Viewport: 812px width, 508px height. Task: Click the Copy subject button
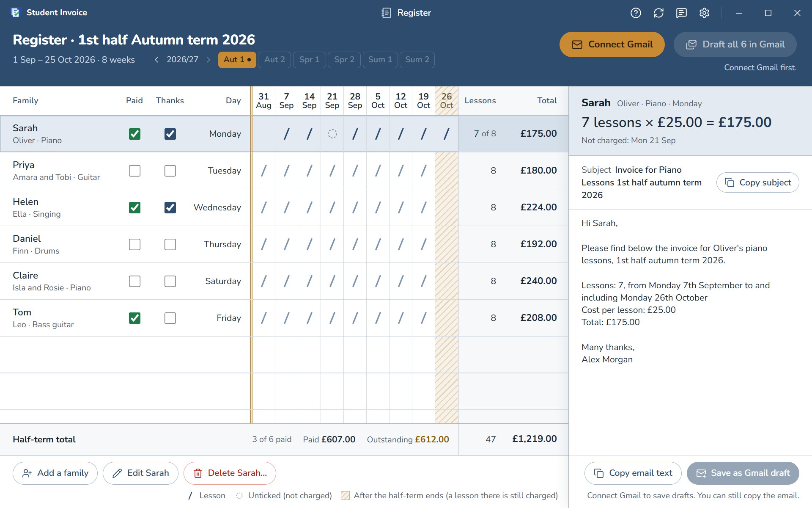(x=757, y=182)
